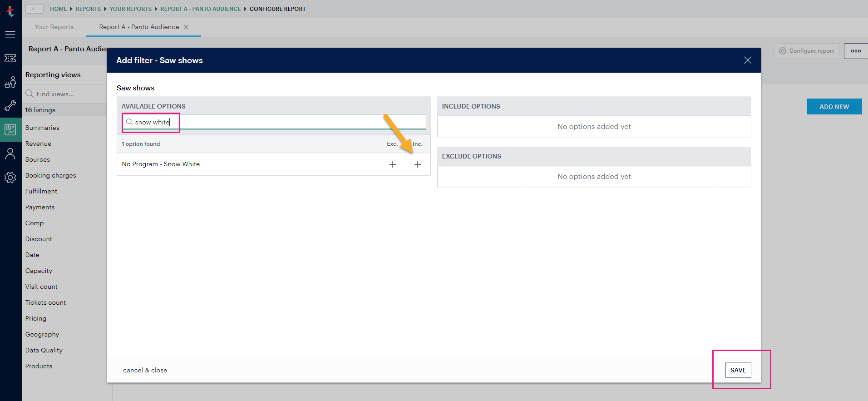Add Snow White to include options
This screenshot has width=868, height=401.
tap(418, 164)
